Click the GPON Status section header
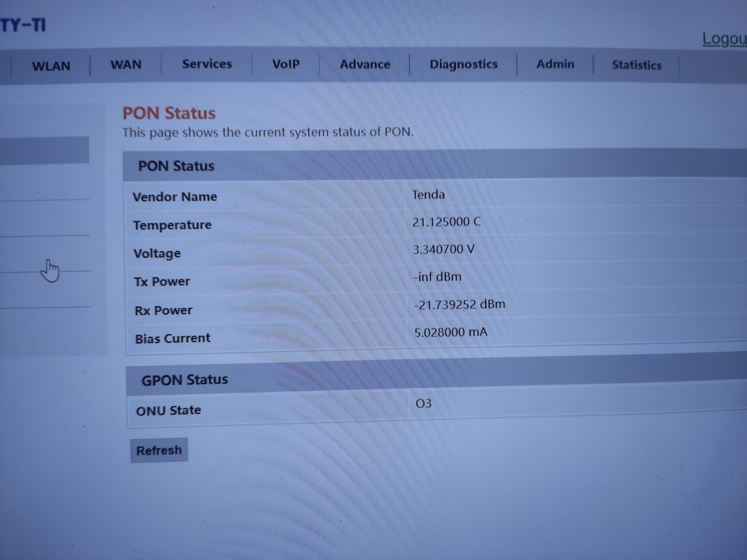 pyautogui.click(x=185, y=380)
